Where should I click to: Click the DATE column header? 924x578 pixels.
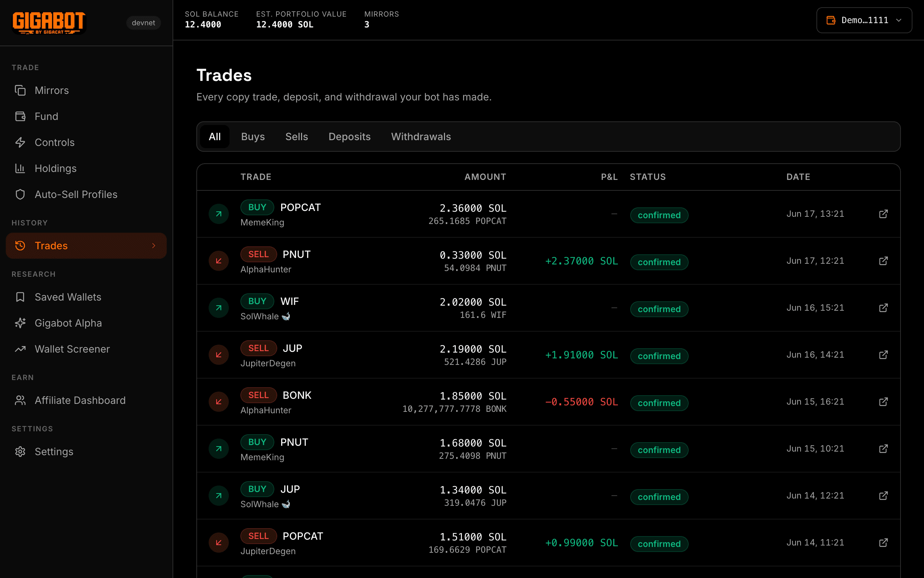pos(798,177)
